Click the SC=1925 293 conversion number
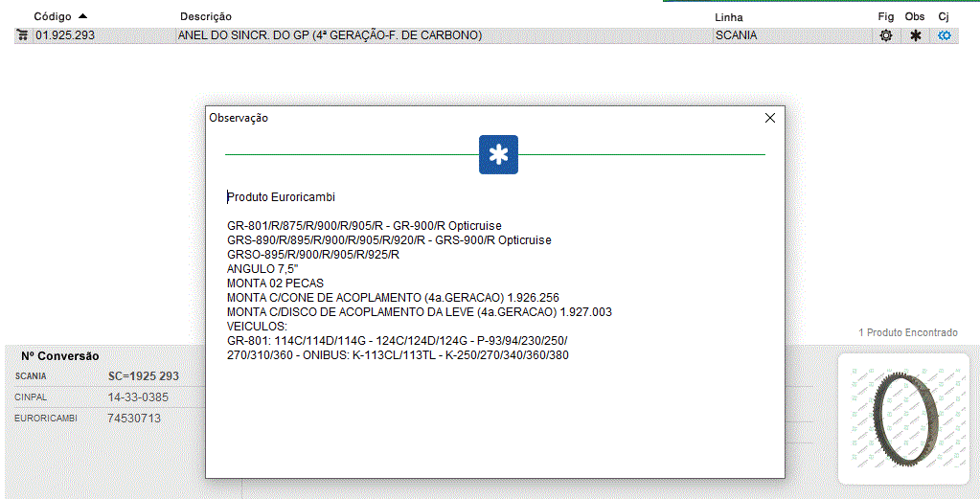 (144, 376)
